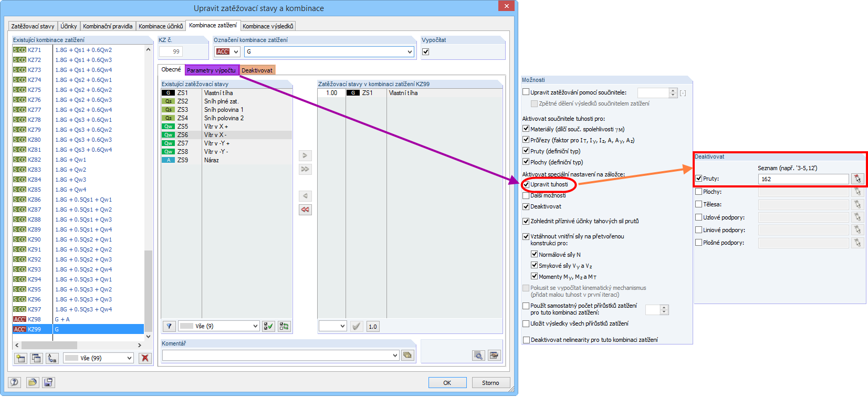868x397 pixels.
Task: Go to the Kombinace výsledků tab
Action: click(x=268, y=26)
